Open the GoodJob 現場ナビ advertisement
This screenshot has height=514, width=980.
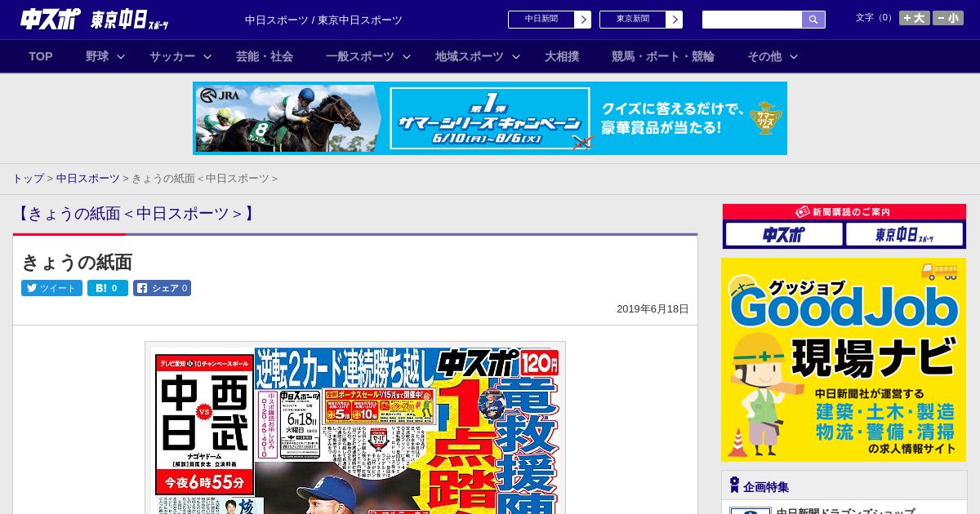(x=844, y=360)
